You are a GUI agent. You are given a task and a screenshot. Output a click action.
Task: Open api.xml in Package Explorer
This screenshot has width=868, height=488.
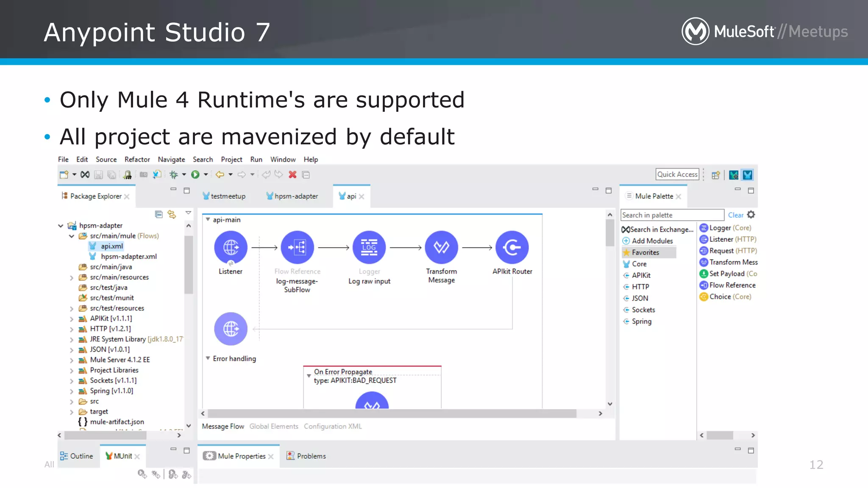point(106,246)
